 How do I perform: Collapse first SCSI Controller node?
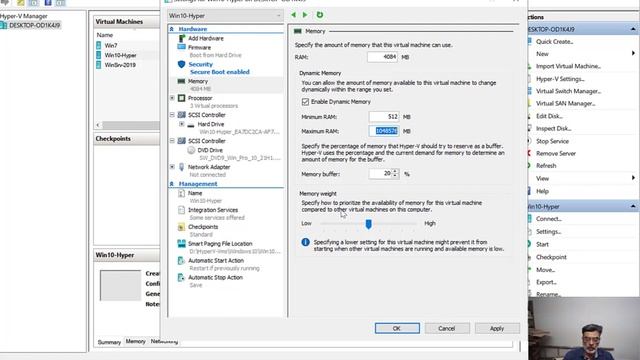[172, 115]
